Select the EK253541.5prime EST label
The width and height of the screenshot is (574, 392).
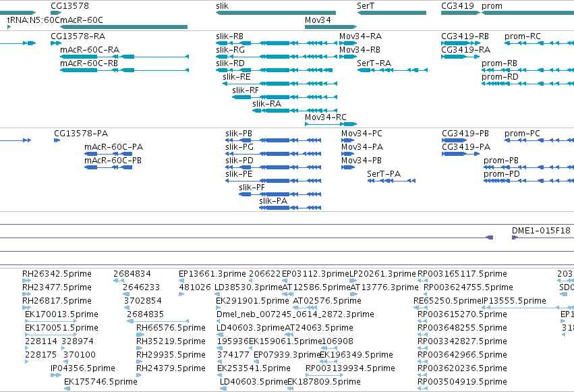(x=254, y=368)
